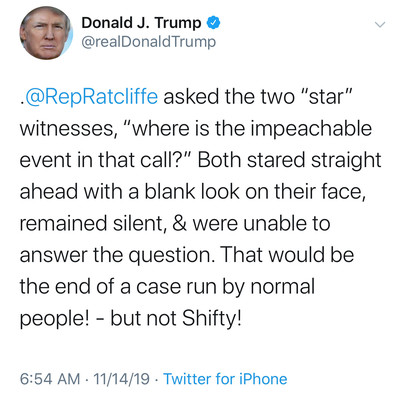Open the @RepRatcliffe mention link
This screenshot has width=404, height=395.
pyautogui.click(x=91, y=97)
